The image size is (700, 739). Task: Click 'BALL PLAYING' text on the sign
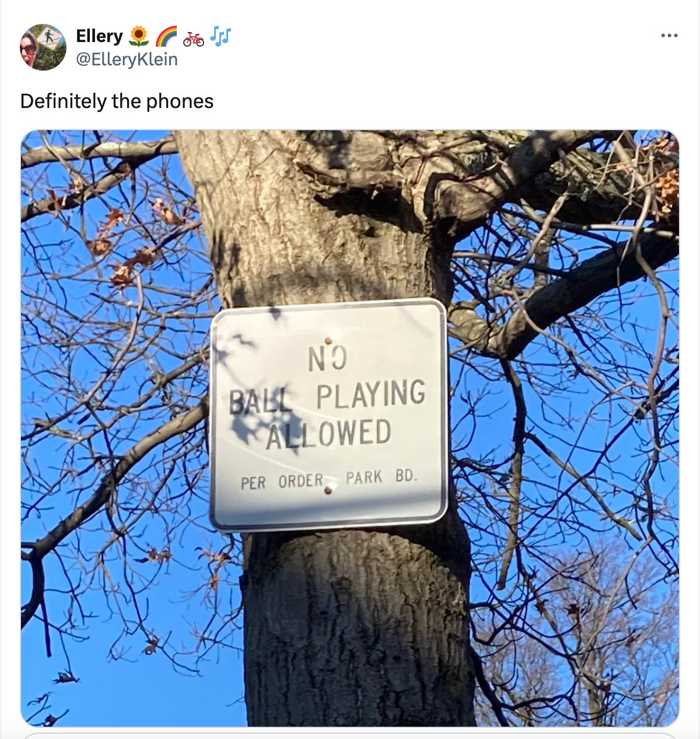click(x=327, y=396)
